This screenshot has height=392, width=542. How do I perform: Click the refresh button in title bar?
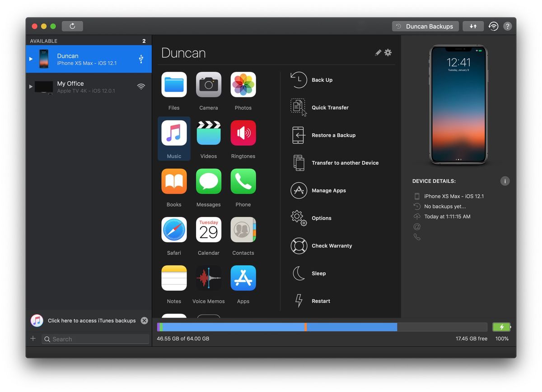[x=72, y=26]
